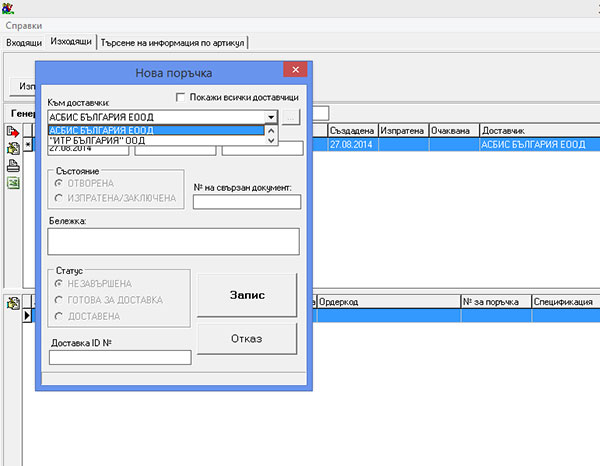The width and height of the screenshot is (600, 466).
Task: Select the ОТВОРЕНА radio button
Action: point(60,184)
